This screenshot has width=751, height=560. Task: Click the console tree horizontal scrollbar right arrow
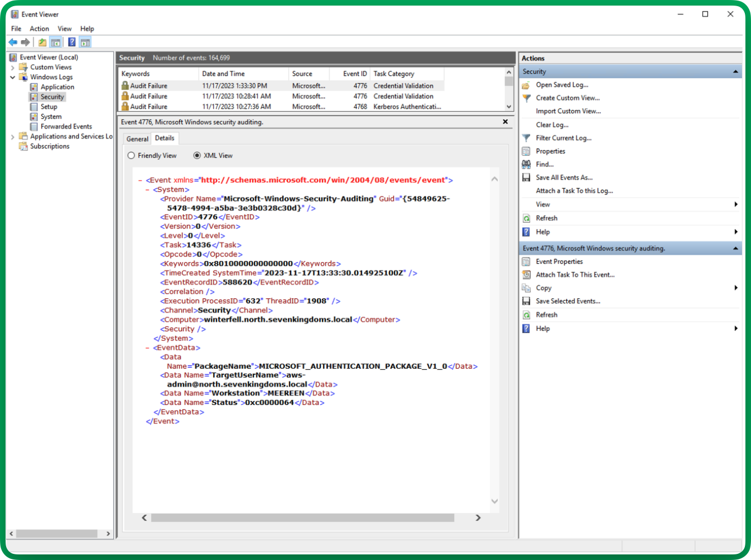pos(108,534)
